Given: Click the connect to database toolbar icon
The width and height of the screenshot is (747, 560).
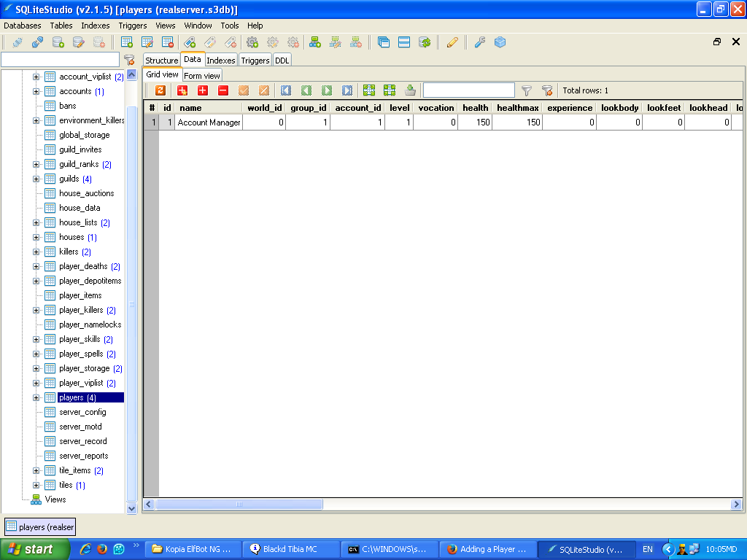Looking at the screenshot, I should tap(18, 42).
